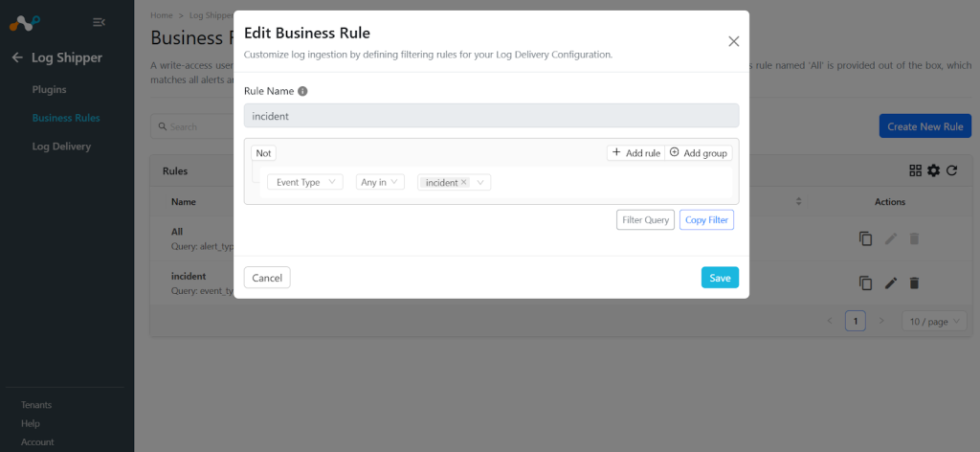Sort column using the sort arrows
The image size is (980, 452).
click(798, 202)
